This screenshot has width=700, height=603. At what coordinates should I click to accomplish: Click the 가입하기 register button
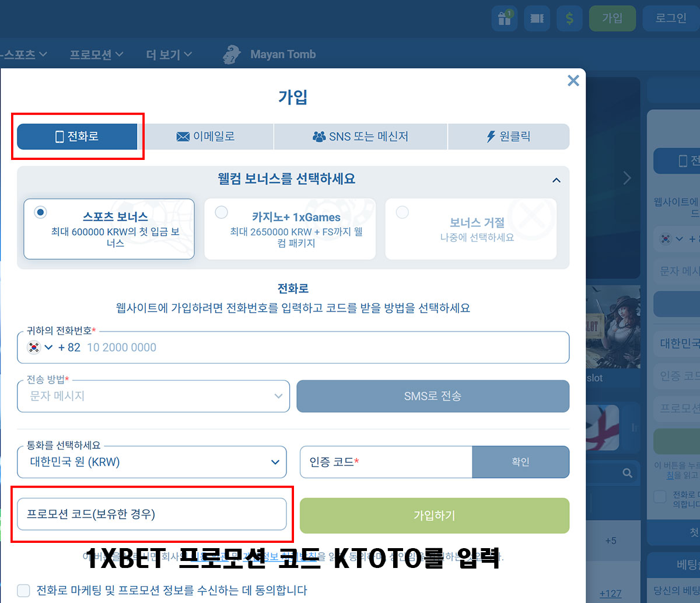435,515
